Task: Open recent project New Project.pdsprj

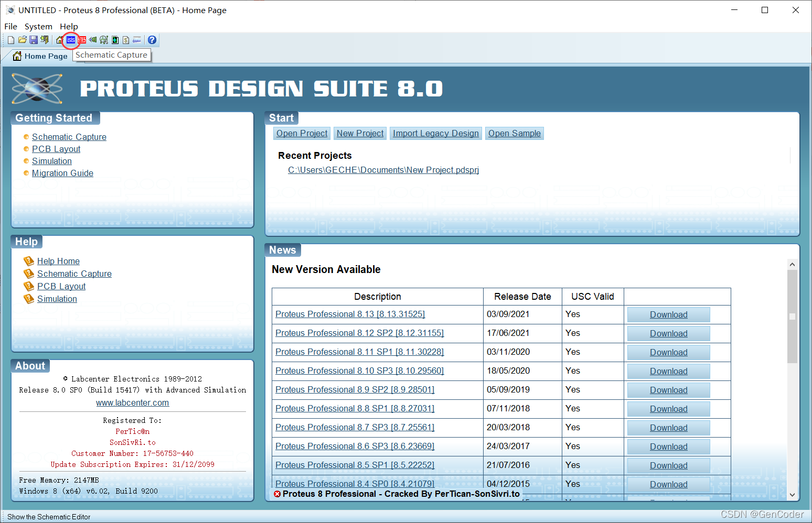Action: [383, 170]
